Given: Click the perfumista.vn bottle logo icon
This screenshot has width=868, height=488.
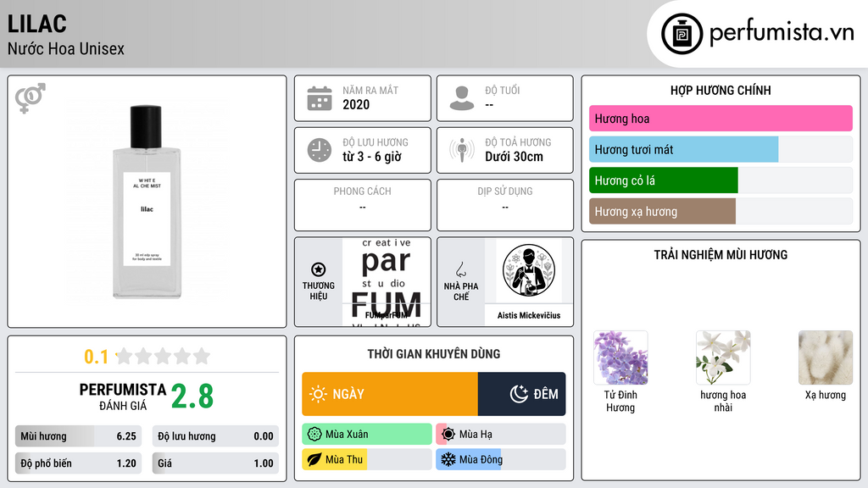Looking at the screenshot, I should [x=682, y=34].
